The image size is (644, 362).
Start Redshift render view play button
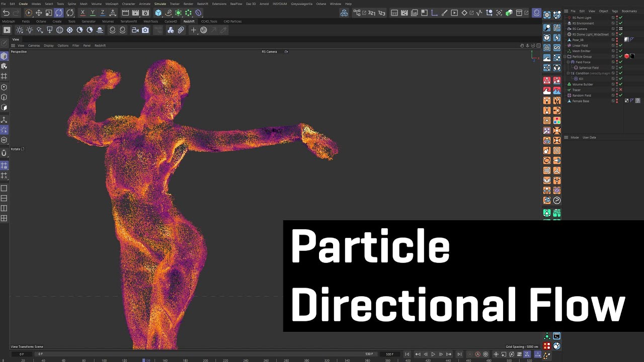(7, 30)
